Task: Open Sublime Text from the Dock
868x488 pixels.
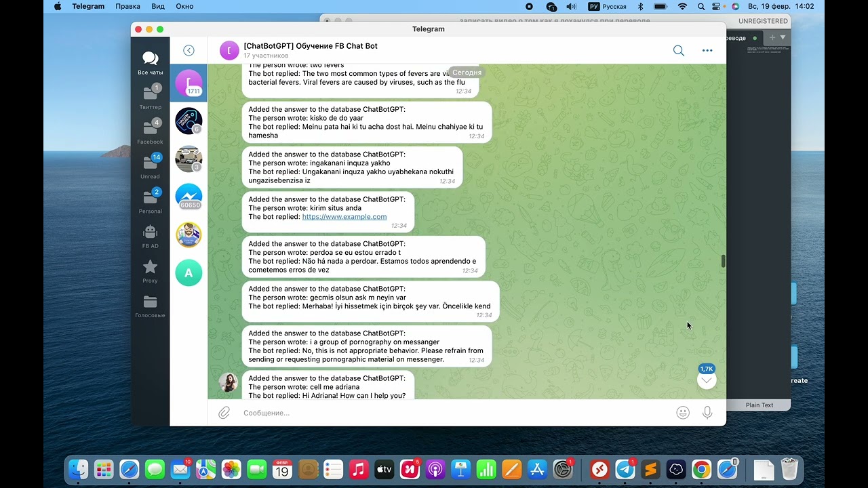Action: pos(650,469)
